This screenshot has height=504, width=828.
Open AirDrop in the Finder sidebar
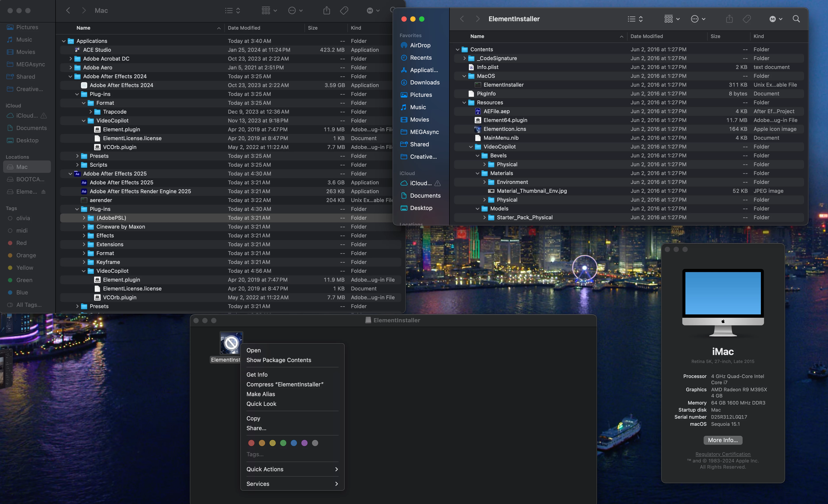[x=420, y=45]
